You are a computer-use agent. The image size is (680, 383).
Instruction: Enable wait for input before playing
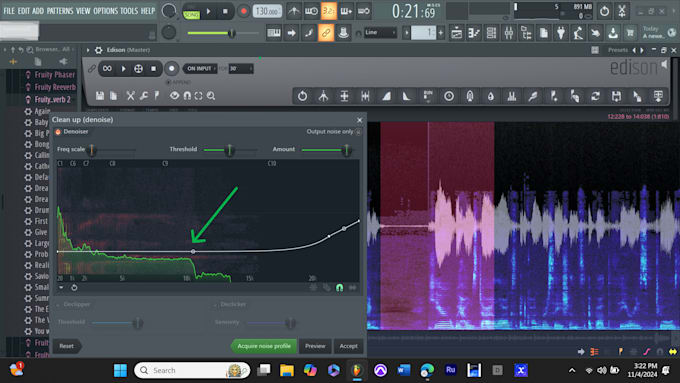point(311,11)
